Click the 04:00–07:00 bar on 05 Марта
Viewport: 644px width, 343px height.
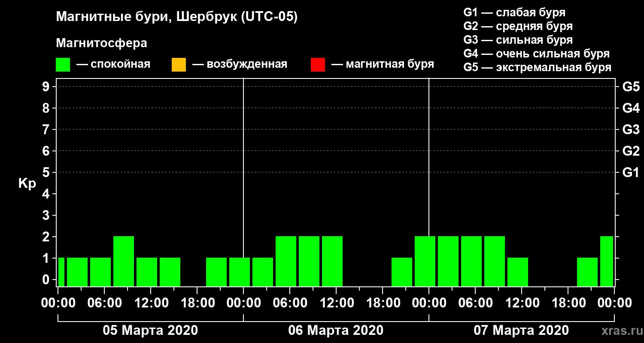click(100, 272)
